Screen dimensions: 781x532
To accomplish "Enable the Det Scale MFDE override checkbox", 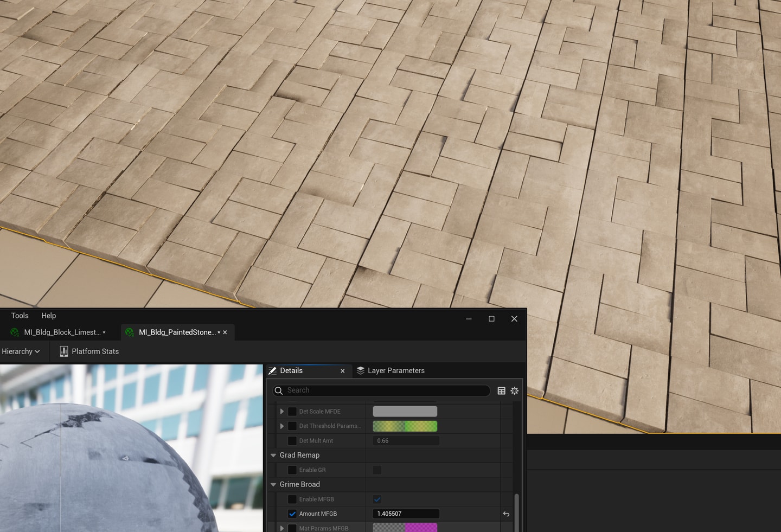I will click(292, 412).
